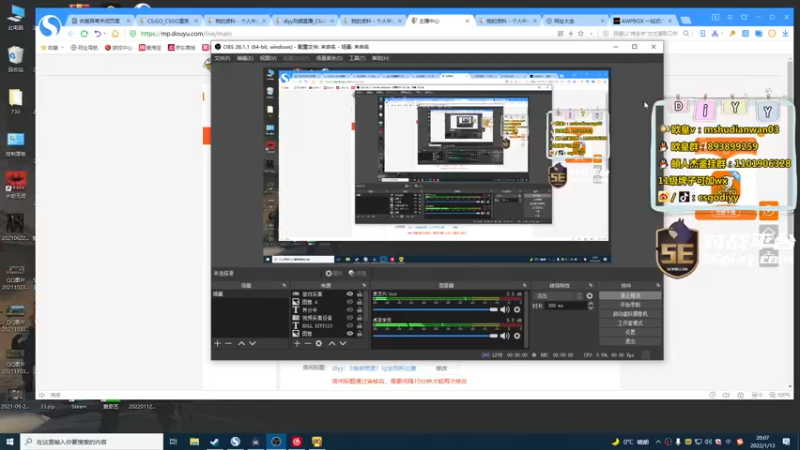
Task: Open source properties gear in sources panel
Action: 319,344
